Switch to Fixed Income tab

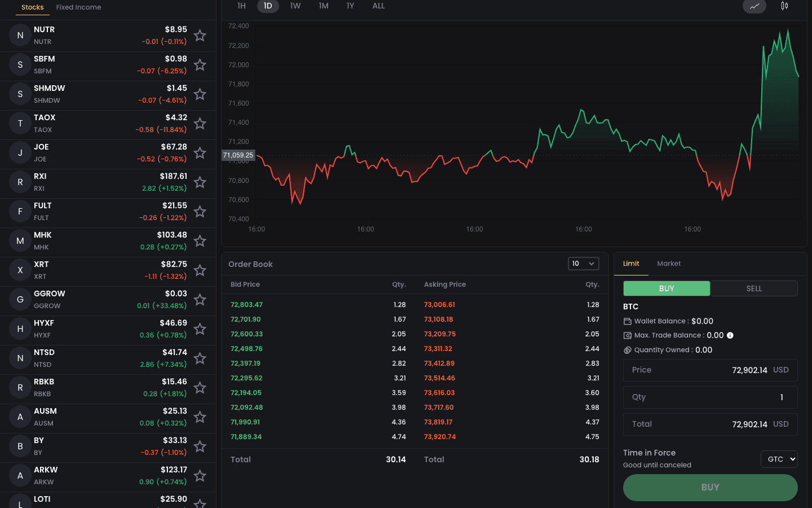78,7
